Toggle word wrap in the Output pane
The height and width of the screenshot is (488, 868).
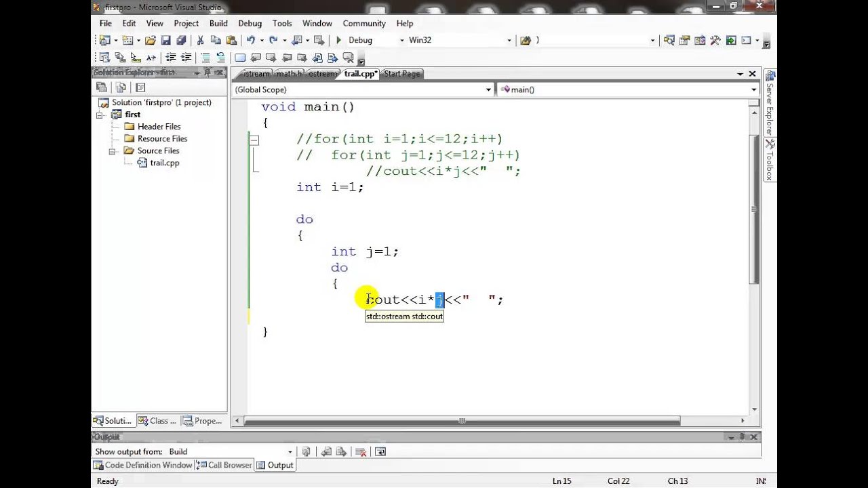coord(380,451)
